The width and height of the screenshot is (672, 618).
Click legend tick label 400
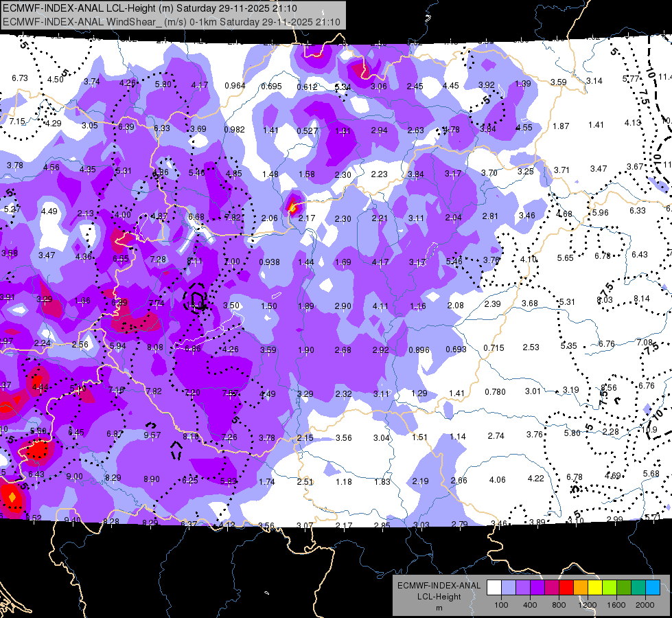tap(530, 605)
